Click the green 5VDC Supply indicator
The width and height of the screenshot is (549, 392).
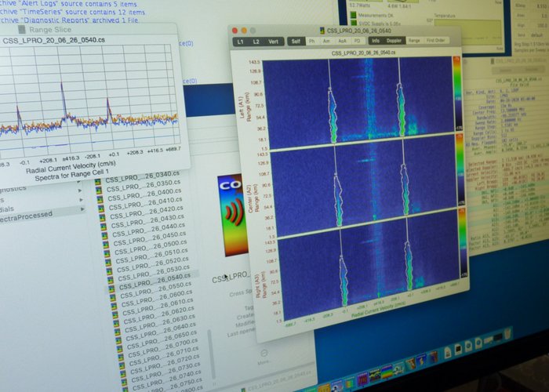tap(354, 23)
